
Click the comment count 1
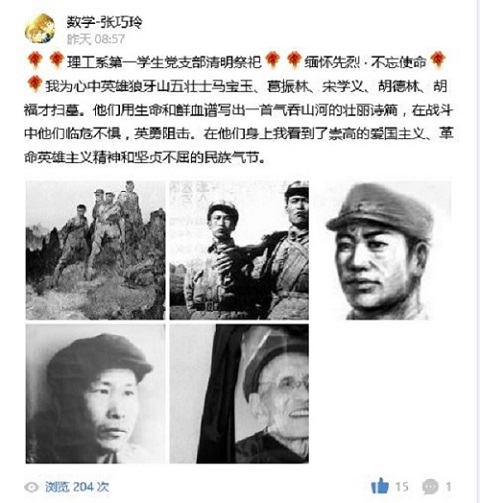(x=448, y=487)
